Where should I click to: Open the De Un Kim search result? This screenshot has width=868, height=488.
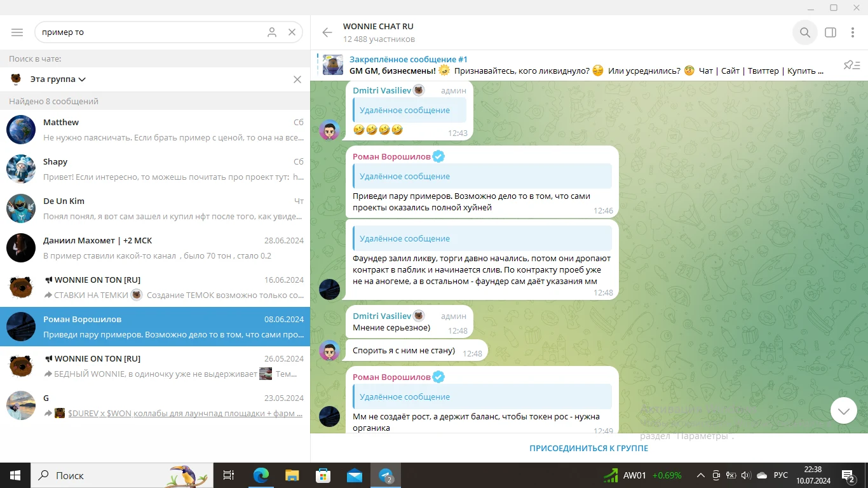(x=155, y=208)
